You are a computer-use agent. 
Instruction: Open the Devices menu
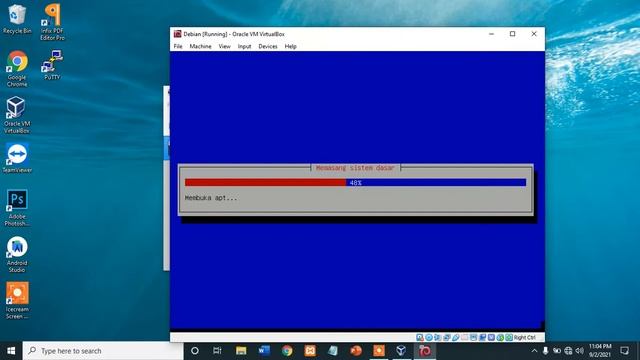[268, 47]
